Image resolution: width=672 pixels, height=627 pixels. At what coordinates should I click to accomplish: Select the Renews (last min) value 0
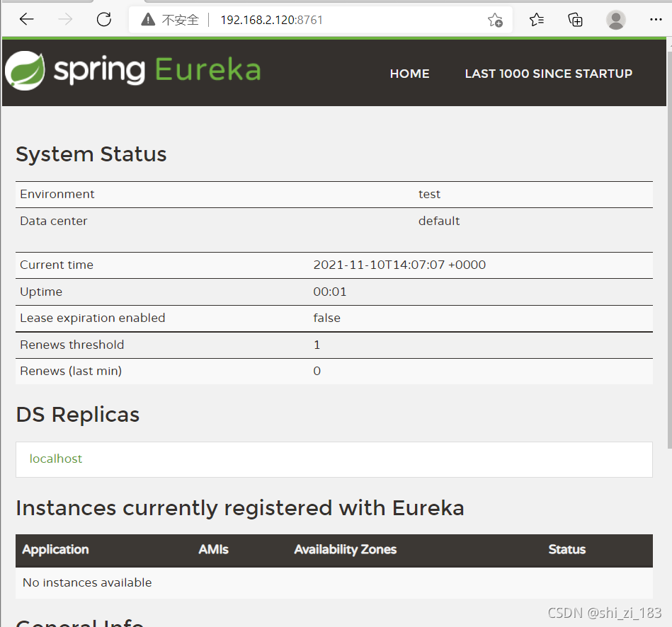coord(317,371)
